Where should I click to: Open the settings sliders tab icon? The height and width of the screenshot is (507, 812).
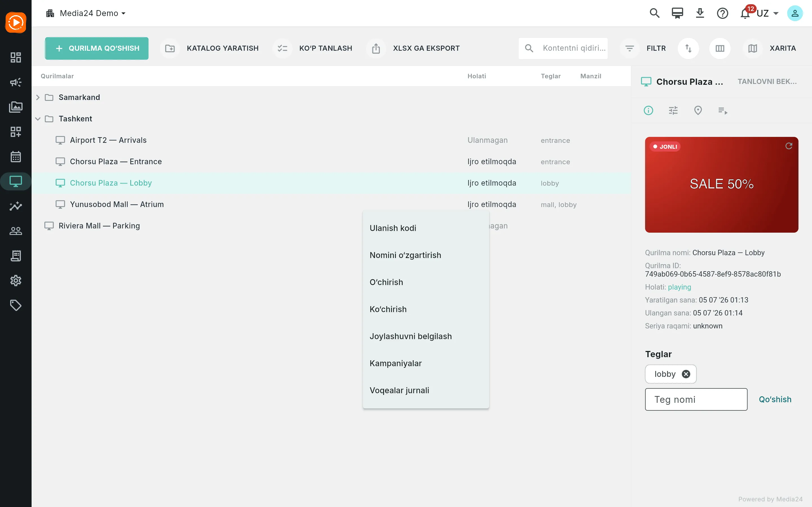click(x=673, y=110)
